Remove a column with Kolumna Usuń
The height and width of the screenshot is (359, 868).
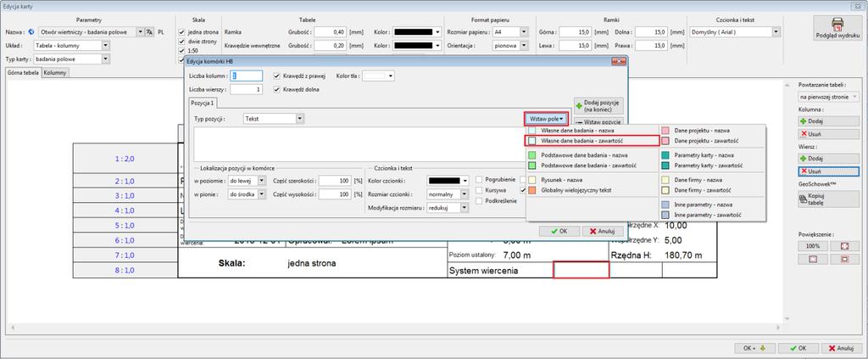coord(829,134)
